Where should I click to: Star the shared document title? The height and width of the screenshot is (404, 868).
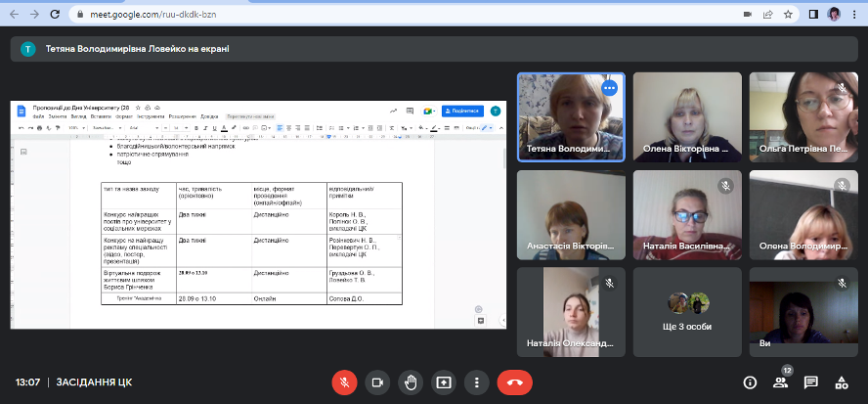coord(138,108)
